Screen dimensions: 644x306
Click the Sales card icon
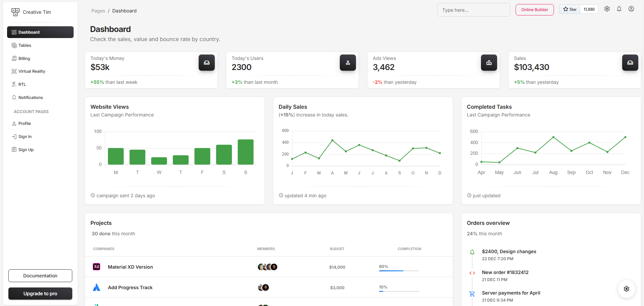tap(630, 63)
